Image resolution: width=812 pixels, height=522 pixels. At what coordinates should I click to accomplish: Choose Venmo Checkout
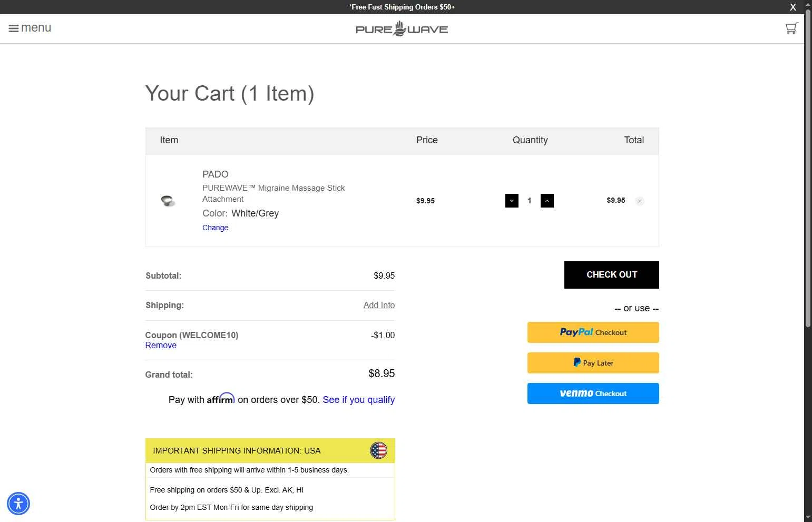click(593, 393)
